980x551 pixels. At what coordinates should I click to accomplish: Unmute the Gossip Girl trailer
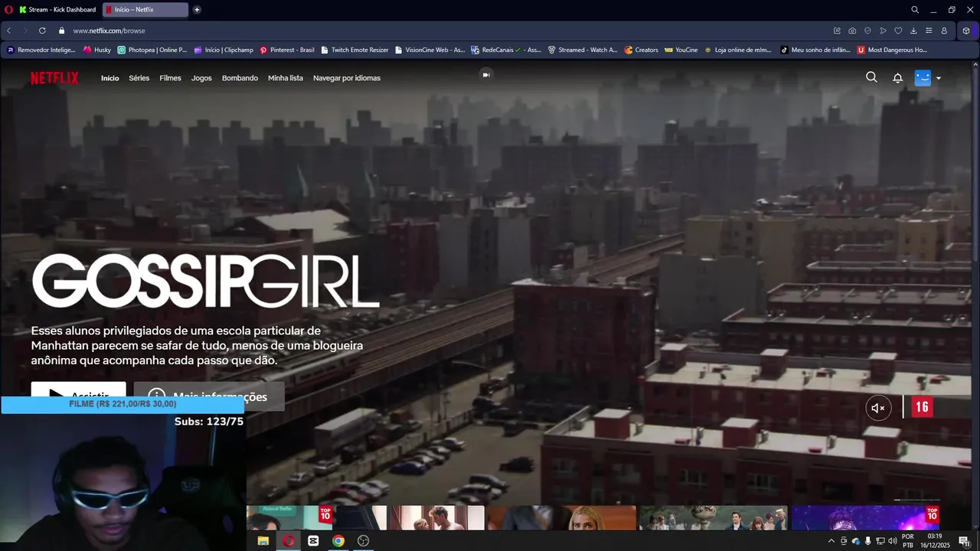pyautogui.click(x=878, y=408)
